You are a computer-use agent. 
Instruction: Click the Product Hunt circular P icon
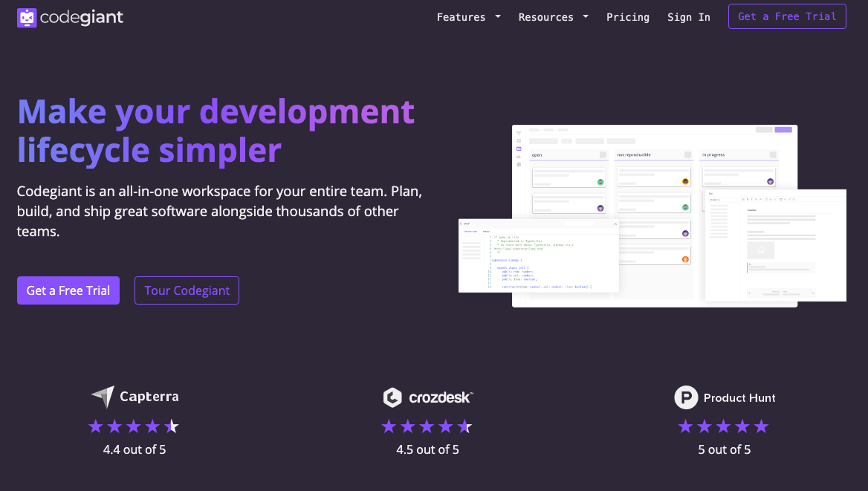click(x=686, y=397)
